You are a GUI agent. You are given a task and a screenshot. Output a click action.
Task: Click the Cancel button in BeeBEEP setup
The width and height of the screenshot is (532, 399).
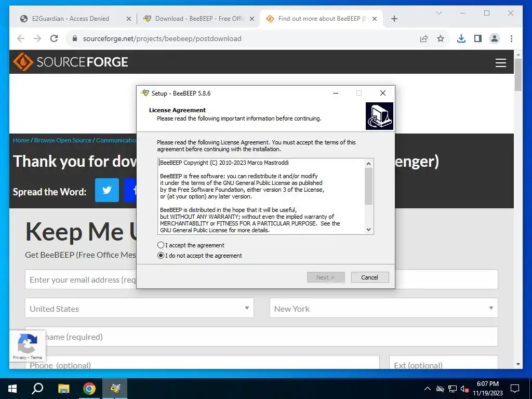[369, 277]
